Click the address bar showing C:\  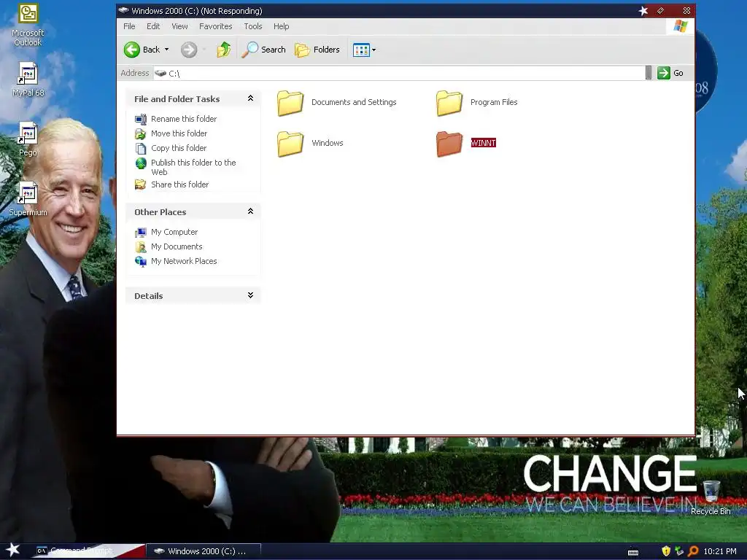coord(399,73)
